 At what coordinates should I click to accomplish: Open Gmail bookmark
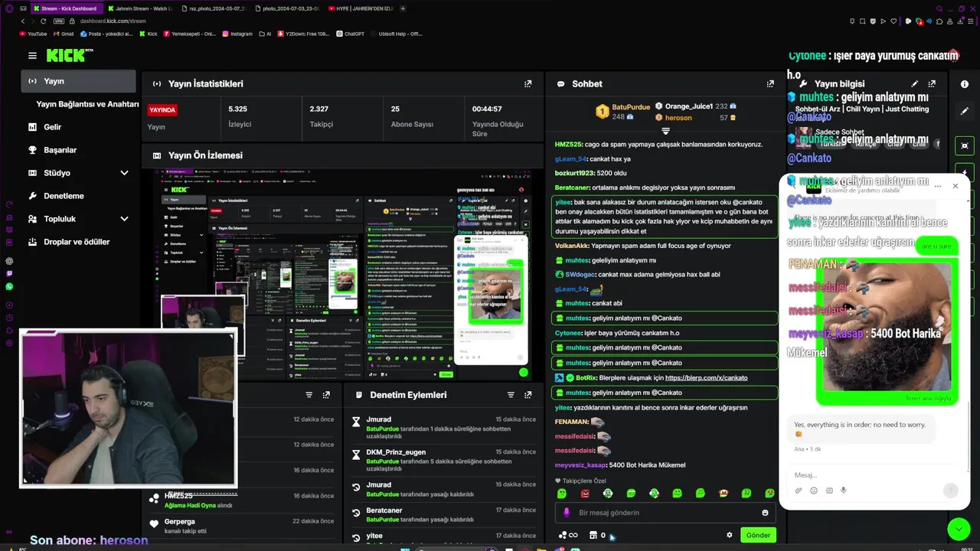63,34
